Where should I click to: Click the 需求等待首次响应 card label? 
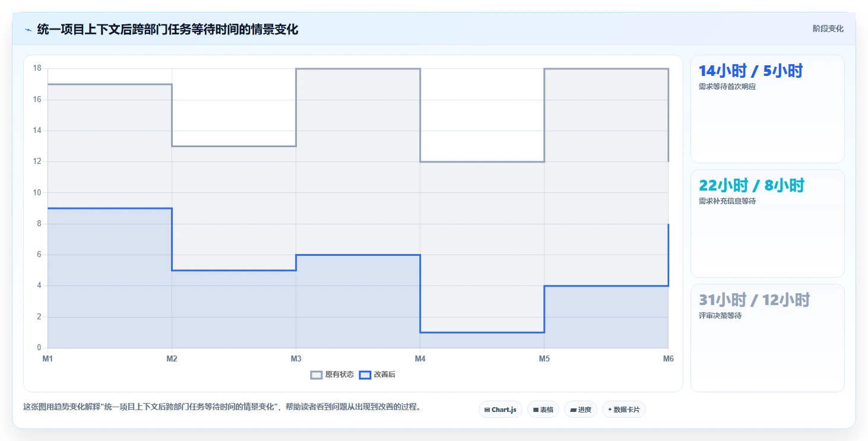(727, 87)
